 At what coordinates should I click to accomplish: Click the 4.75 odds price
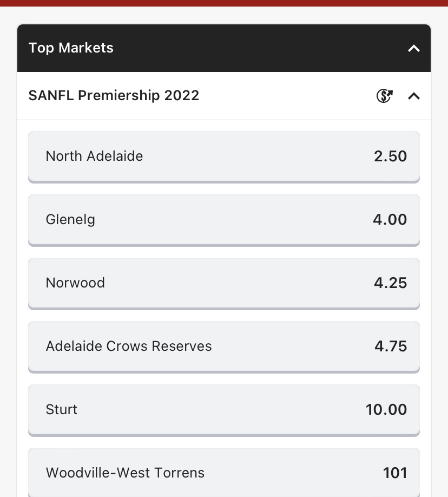390,346
